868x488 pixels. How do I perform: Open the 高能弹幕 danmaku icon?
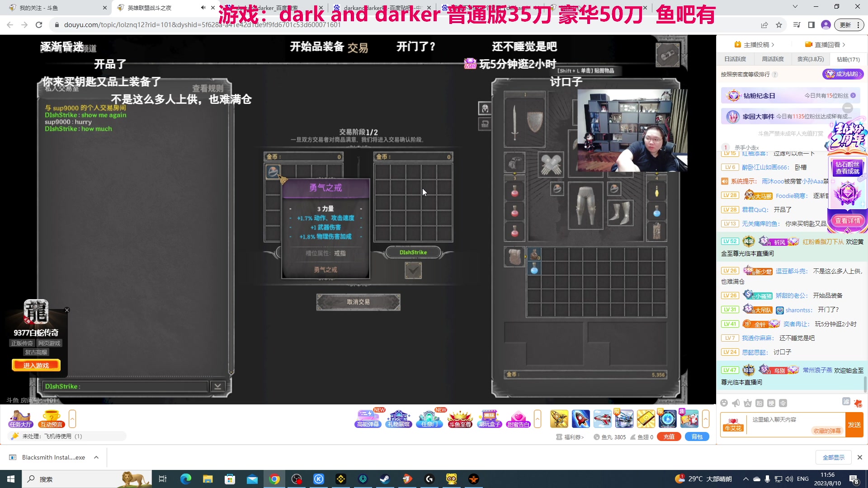point(368,419)
